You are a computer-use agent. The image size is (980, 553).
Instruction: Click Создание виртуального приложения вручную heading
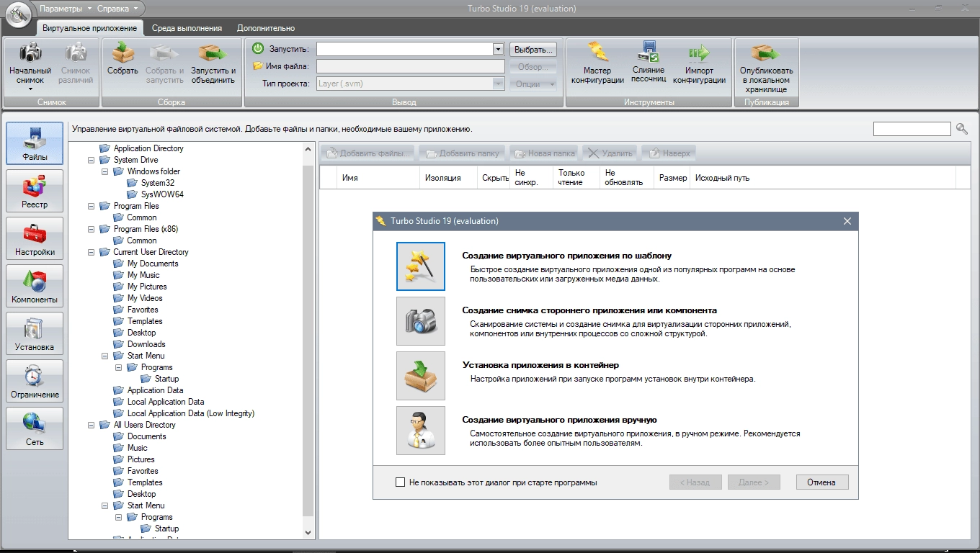559,420
